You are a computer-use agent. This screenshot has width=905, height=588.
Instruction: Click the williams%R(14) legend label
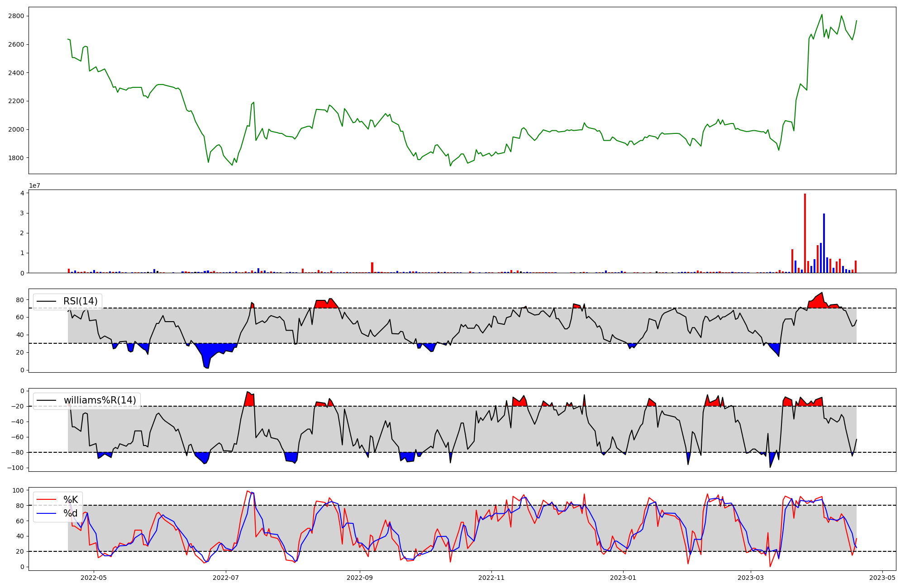click(100, 400)
